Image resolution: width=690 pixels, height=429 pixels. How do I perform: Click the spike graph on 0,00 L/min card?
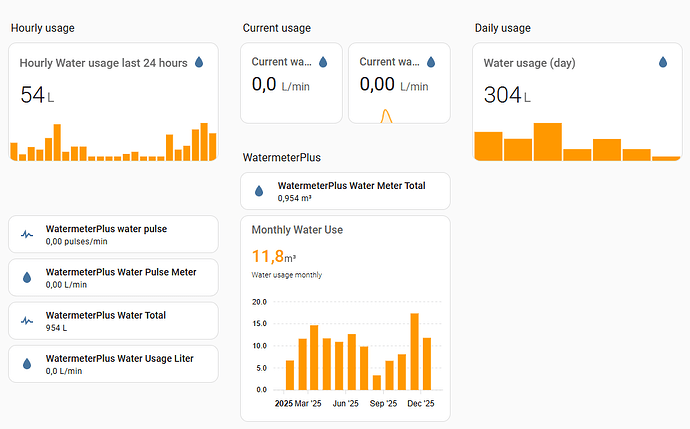tap(386, 115)
